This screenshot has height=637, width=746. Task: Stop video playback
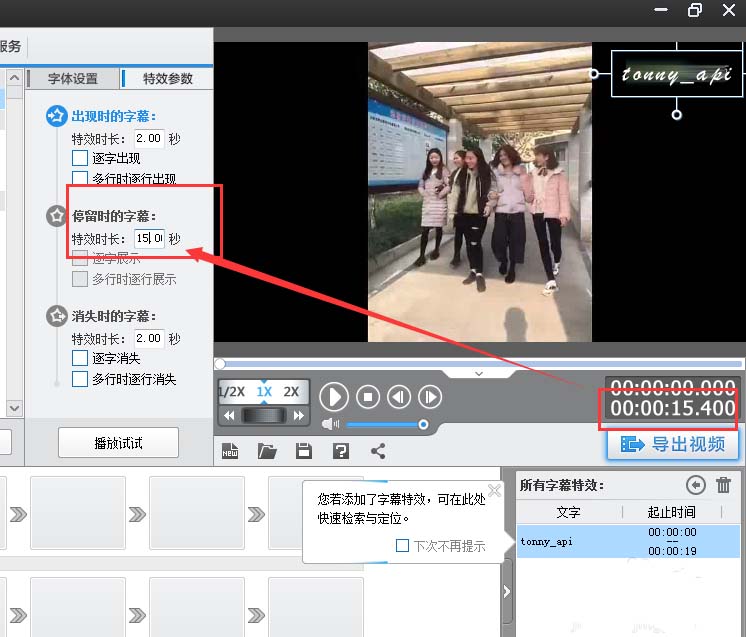(x=368, y=397)
